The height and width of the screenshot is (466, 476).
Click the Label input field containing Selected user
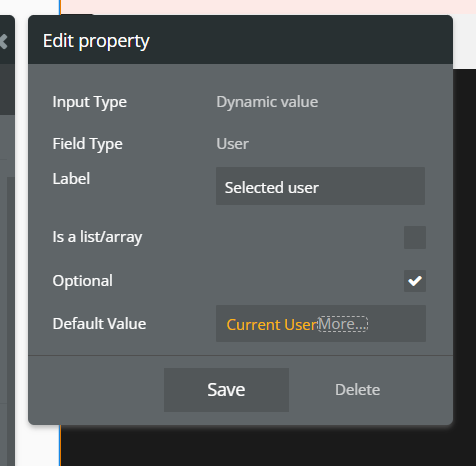coord(320,186)
